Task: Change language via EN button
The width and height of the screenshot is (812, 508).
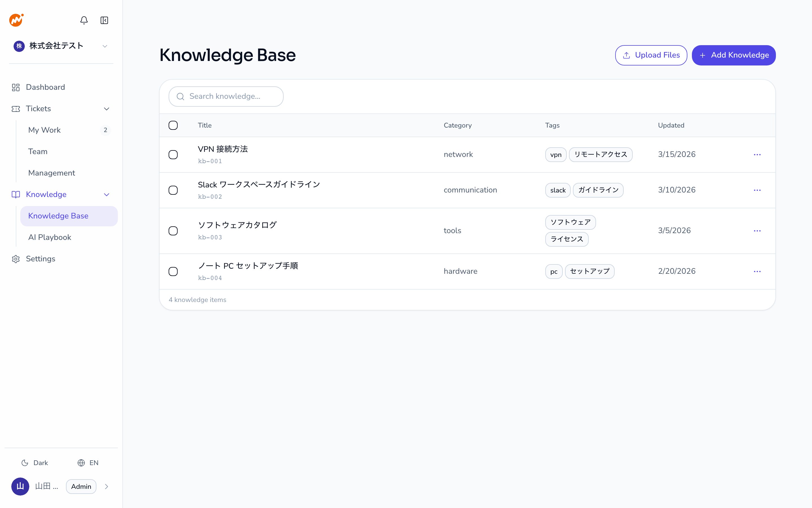Action: [88, 463]
